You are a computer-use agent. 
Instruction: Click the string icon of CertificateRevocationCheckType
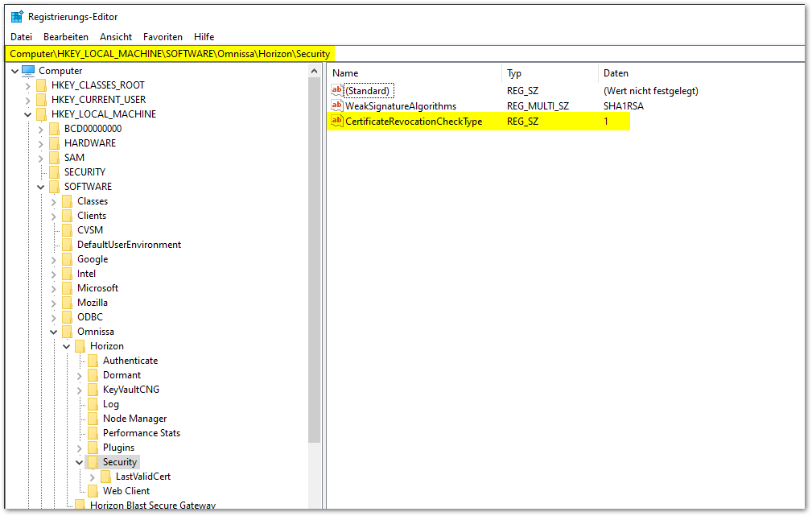(337, 122)
